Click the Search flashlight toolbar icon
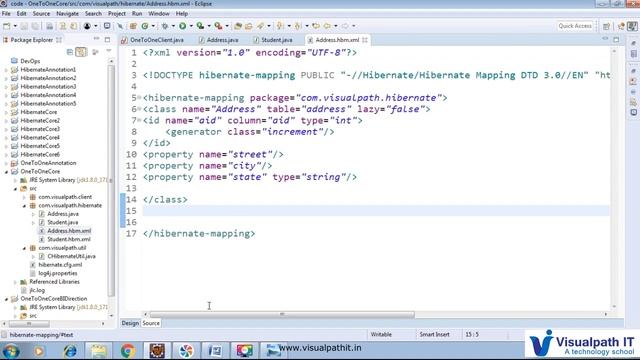640x360 pixels. (x=260, y=26)
